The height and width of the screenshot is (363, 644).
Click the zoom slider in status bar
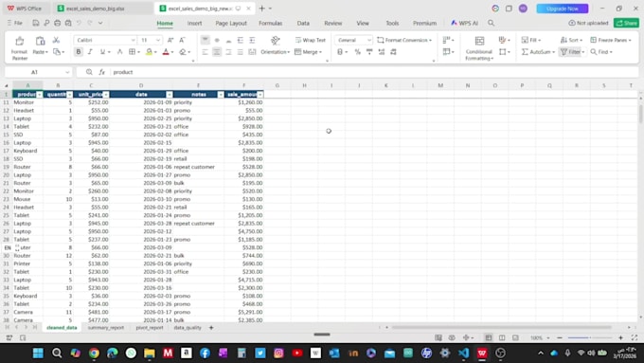590,337
